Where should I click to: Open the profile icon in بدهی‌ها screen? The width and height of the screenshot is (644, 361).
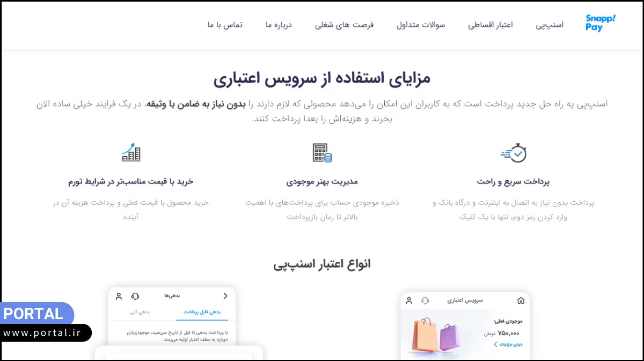click(120, 296)
